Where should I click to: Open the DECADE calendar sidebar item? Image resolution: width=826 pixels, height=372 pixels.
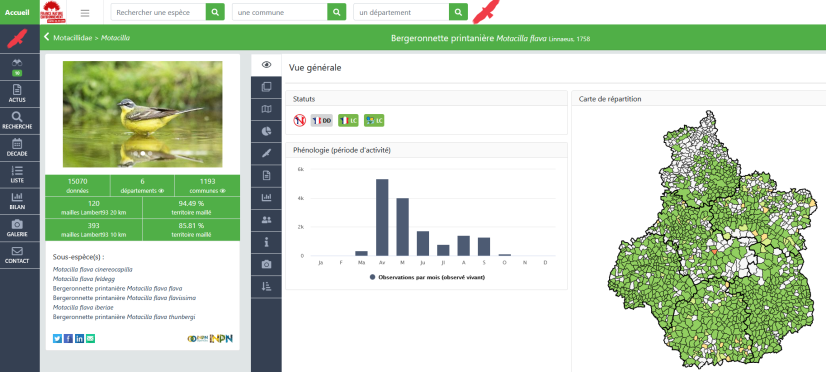click(x=17, y=148)
